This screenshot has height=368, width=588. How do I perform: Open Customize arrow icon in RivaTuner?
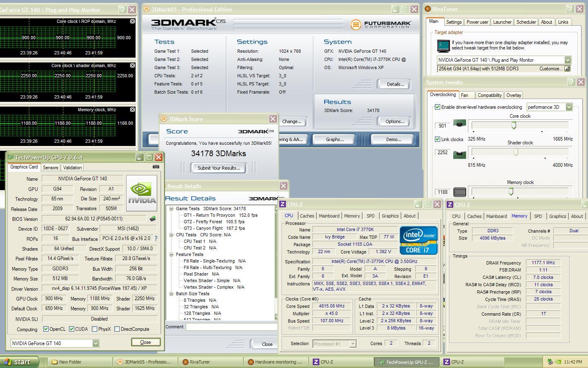(x=567, y=69)
